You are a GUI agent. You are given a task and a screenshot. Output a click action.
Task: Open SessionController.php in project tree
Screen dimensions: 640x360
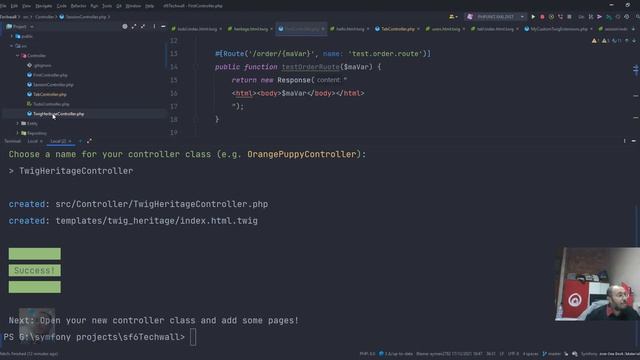tap(53, 85)
